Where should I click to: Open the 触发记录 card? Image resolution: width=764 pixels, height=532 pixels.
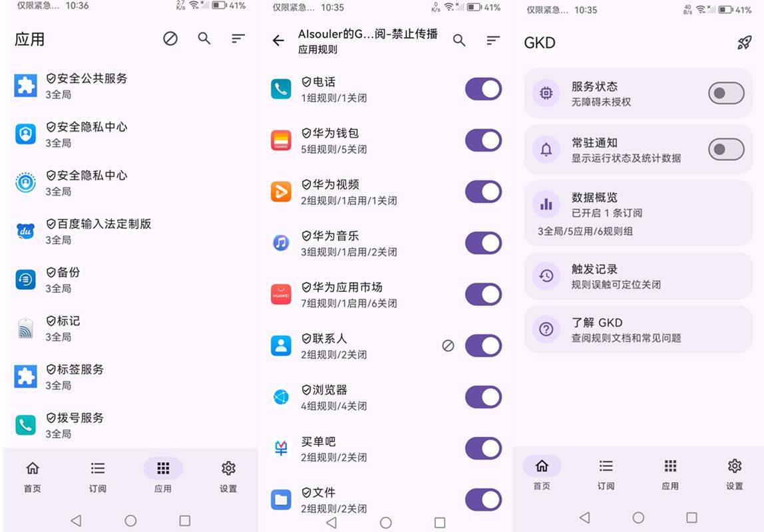pyautogui.click(x=638, y=276)
